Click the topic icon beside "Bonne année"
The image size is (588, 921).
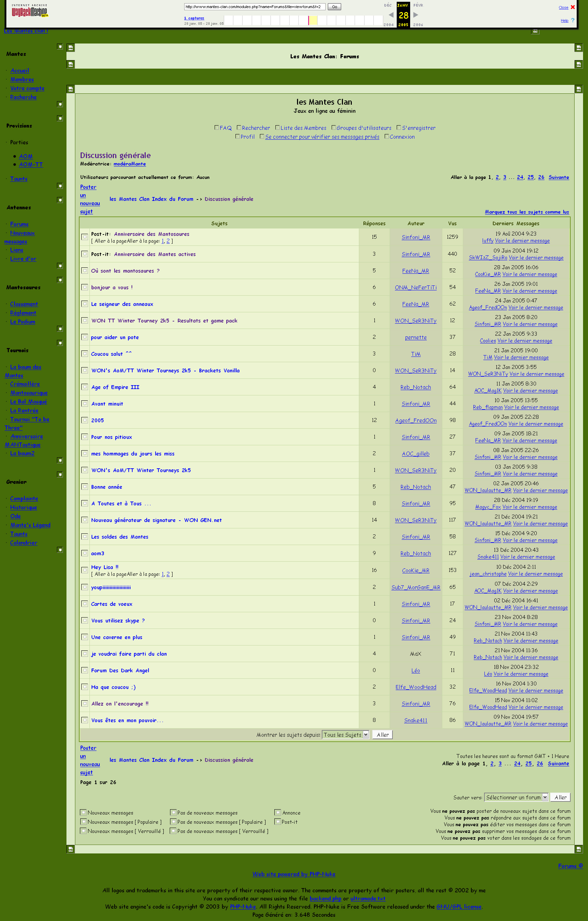(85, 487)
